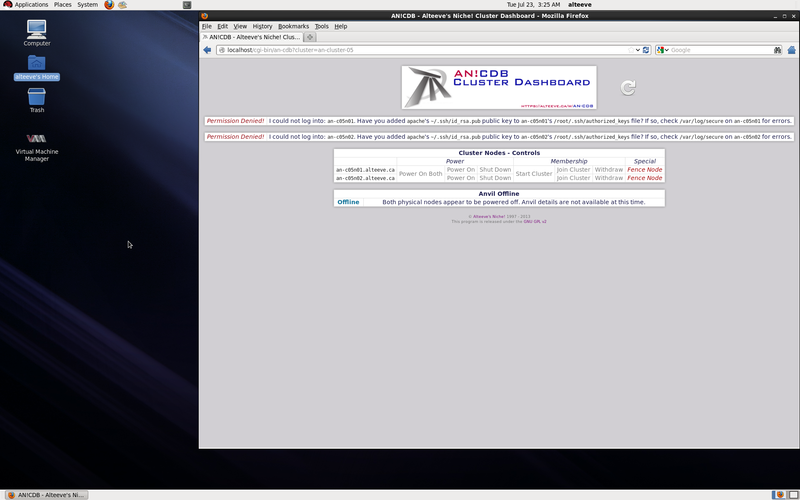Open the System panel menu
This screenshot has height=500, width=800.
pos(87,5)
